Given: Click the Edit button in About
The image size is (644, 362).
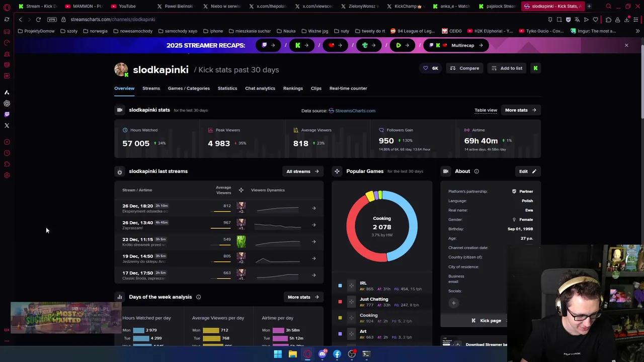Looking at the screenshot, I should tap(528, 171).
